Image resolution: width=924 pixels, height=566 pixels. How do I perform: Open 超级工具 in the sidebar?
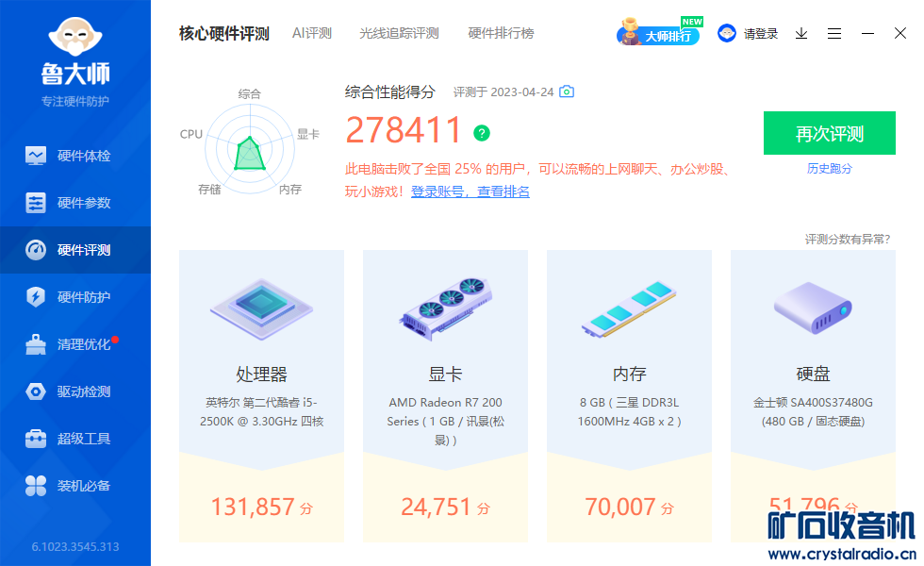pos(75,439)
